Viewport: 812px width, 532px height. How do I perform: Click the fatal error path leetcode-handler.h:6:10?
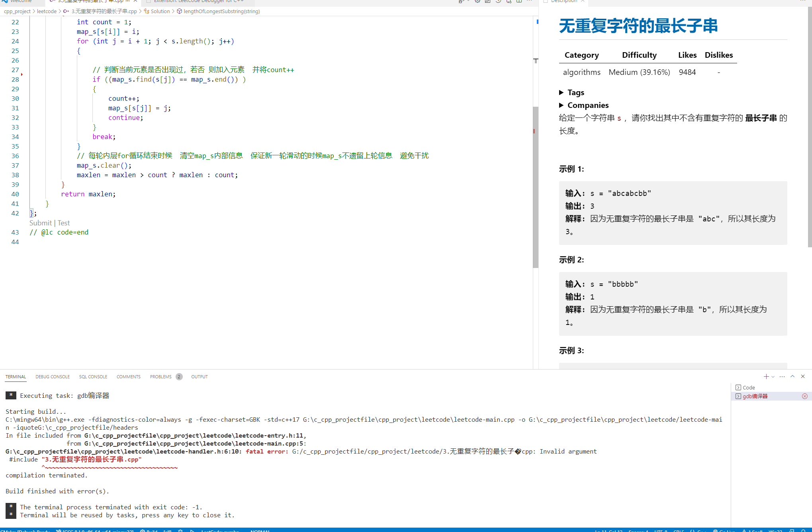123,451
